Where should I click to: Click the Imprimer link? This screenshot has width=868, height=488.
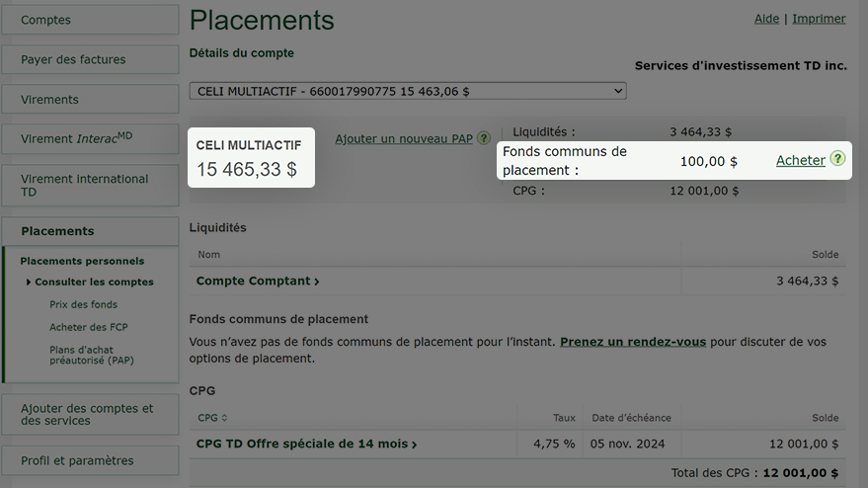(819, 19)
